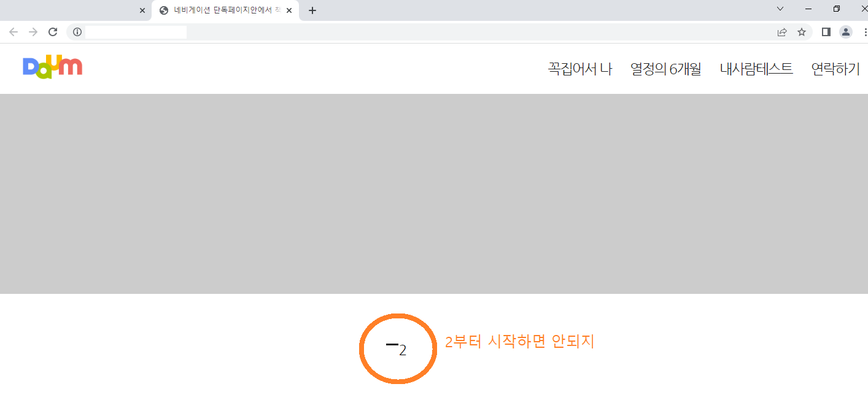Open the 열정의 6개월 menu item
This screenshot has width=868, height=400.
(665, 69)
